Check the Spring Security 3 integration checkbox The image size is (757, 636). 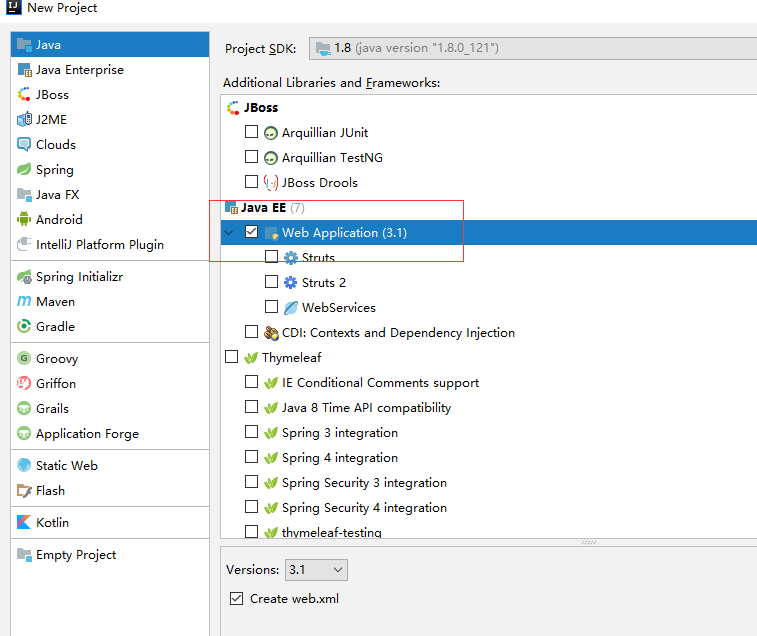point(252,481)
